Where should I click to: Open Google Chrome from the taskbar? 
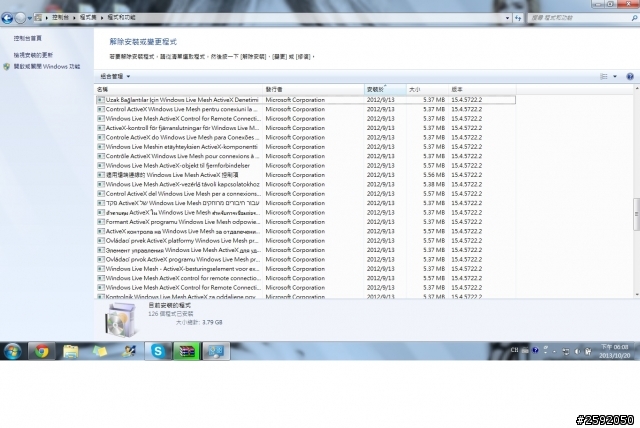pos(42,351)
